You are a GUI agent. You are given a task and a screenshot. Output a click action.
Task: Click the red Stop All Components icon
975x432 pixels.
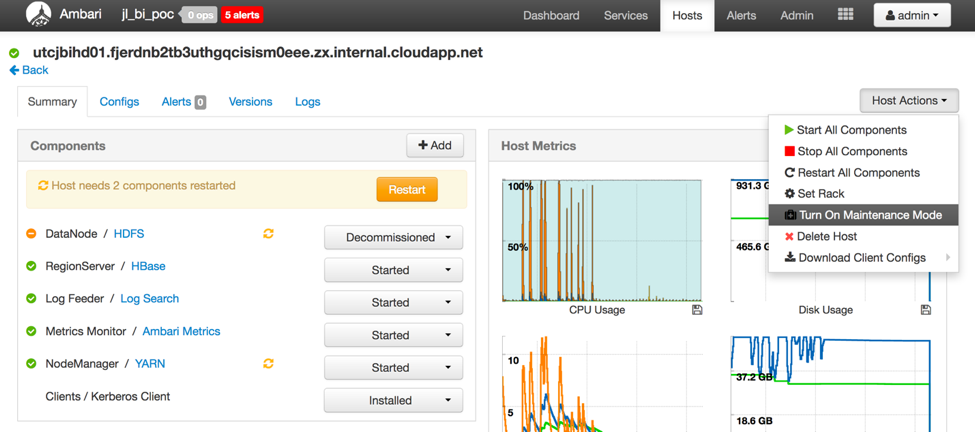point(789,151)
